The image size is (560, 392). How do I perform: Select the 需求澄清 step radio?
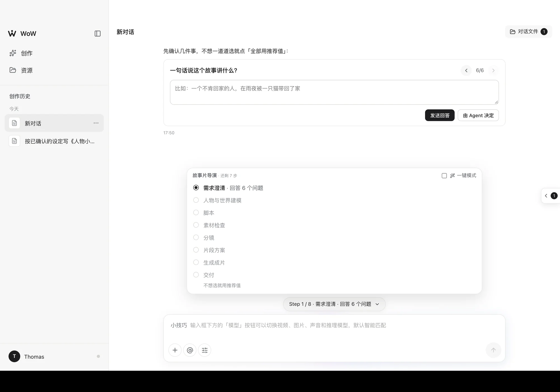pyautogui.click(x=196, y=188)
